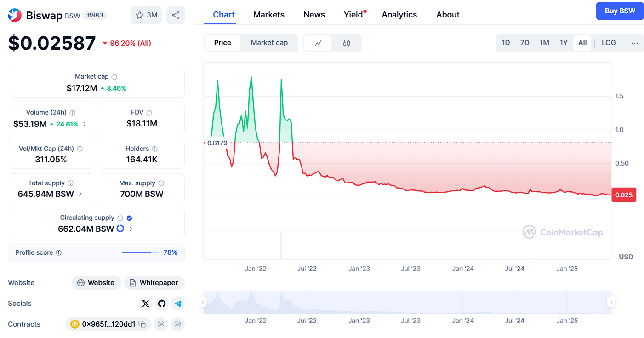Open the Whitepaper link

pos(154,283)
